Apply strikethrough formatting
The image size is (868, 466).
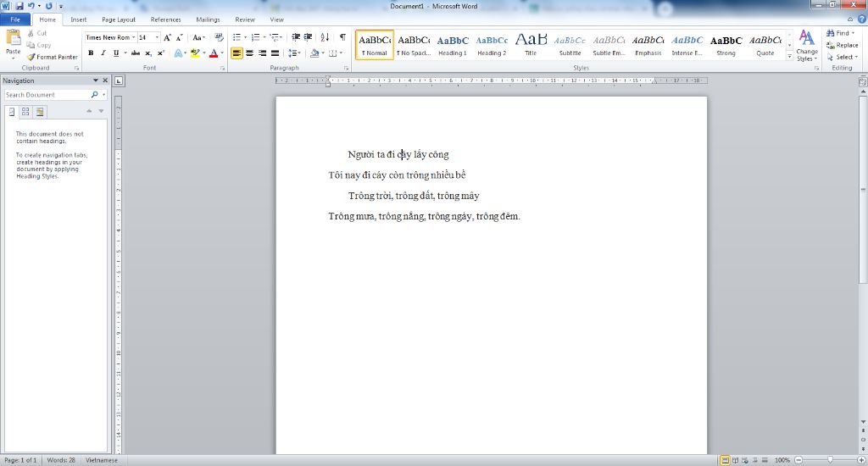tap(135, 53)
